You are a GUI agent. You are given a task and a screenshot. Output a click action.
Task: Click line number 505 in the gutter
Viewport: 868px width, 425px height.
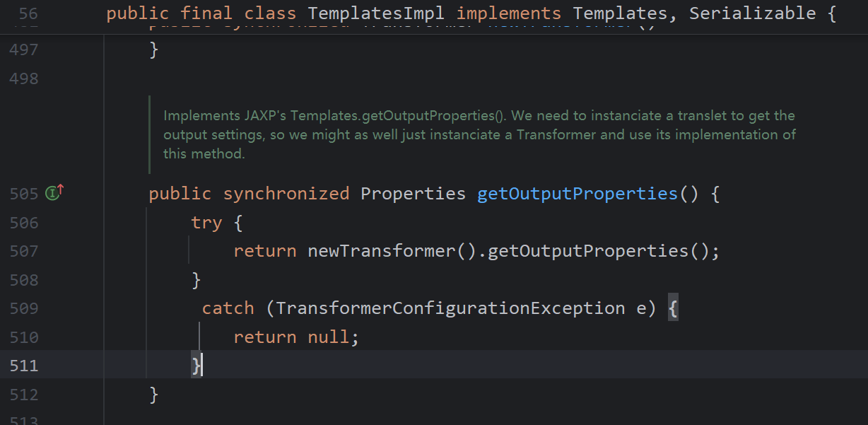pos(24,194)
